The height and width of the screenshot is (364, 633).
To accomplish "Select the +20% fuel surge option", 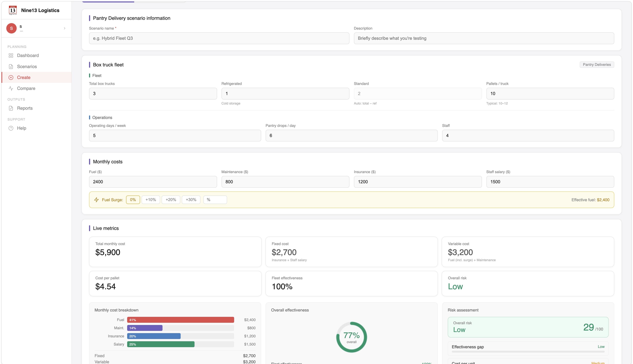I will [x=171, y=200].
